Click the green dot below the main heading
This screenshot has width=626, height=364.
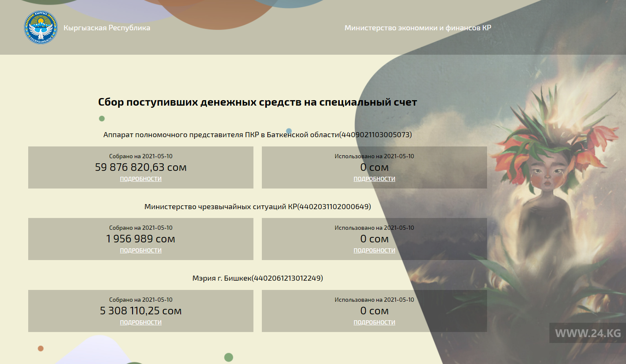coord(101,119)
